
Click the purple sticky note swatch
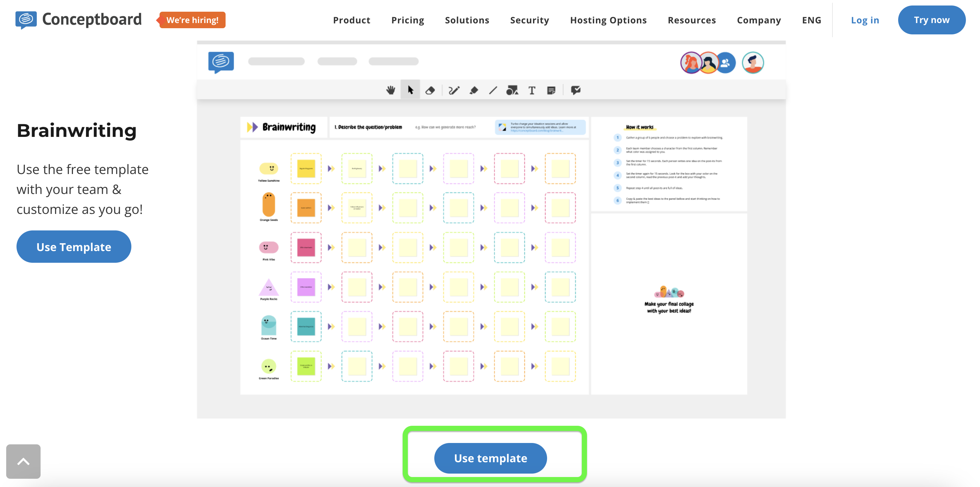[x=306, y=287]
